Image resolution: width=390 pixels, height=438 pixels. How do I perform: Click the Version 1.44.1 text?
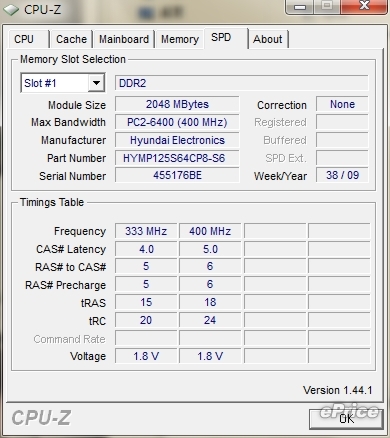click(x=337, y=390)
